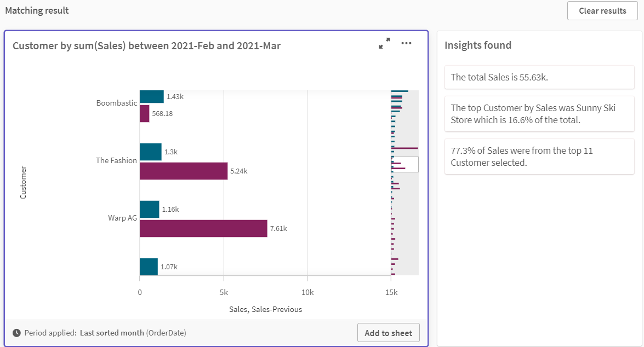Screen dimensions: 644x347
Task: Select The Fashion's 5.24k bar
Action: pos(183,171)
